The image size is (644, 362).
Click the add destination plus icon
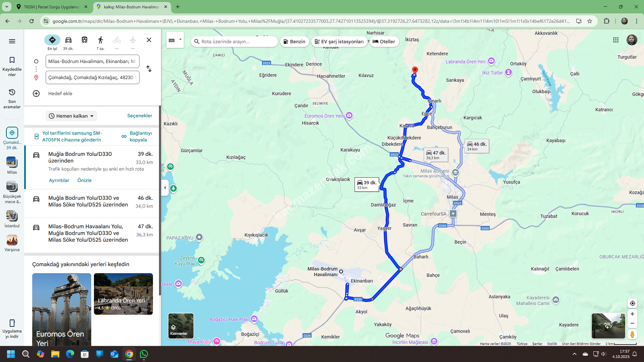[36, 94]
